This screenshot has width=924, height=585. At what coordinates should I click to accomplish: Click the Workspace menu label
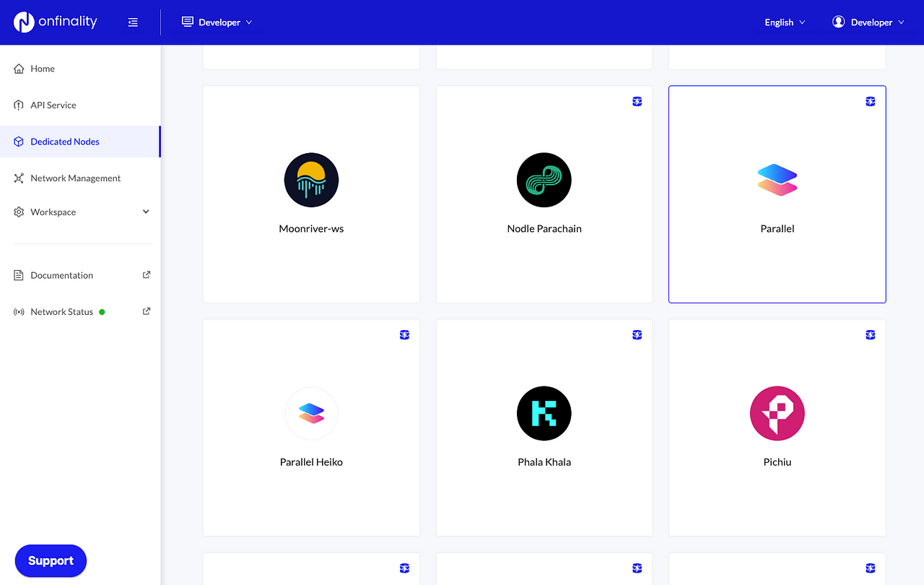coord(53,212)
